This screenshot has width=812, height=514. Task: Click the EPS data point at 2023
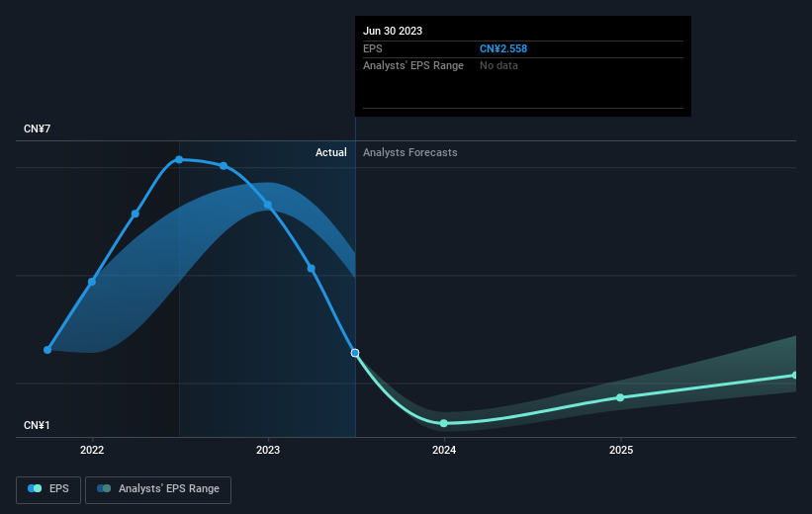[268, 205]
